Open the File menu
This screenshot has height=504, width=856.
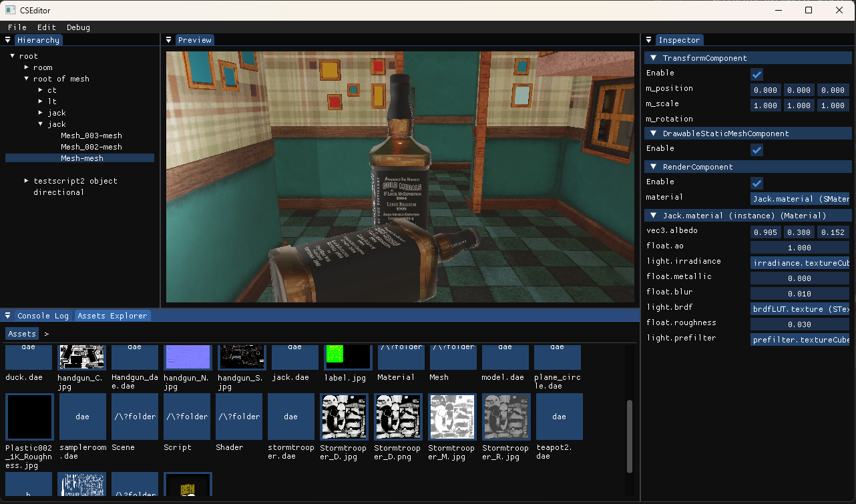tap(17, 27)
